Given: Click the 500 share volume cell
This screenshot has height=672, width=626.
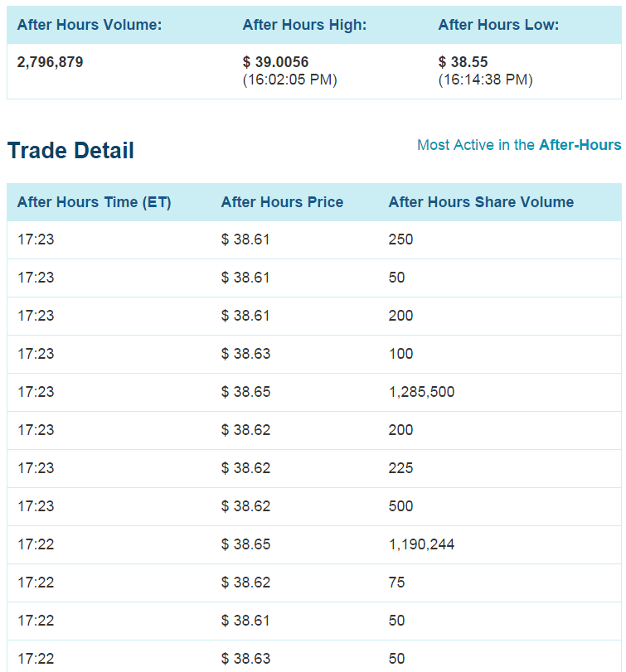Looking at the screenshot, I should coord(400,506).
